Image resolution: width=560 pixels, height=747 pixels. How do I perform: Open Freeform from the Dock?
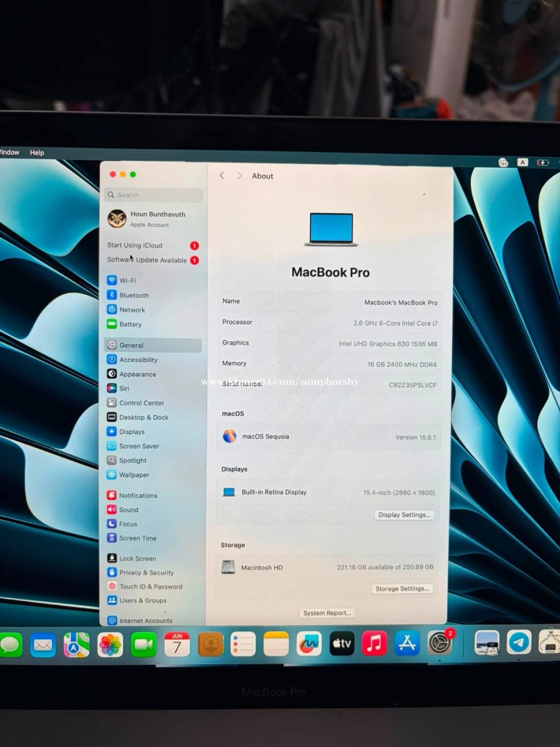pyautogui.click(x=309, y=645)
